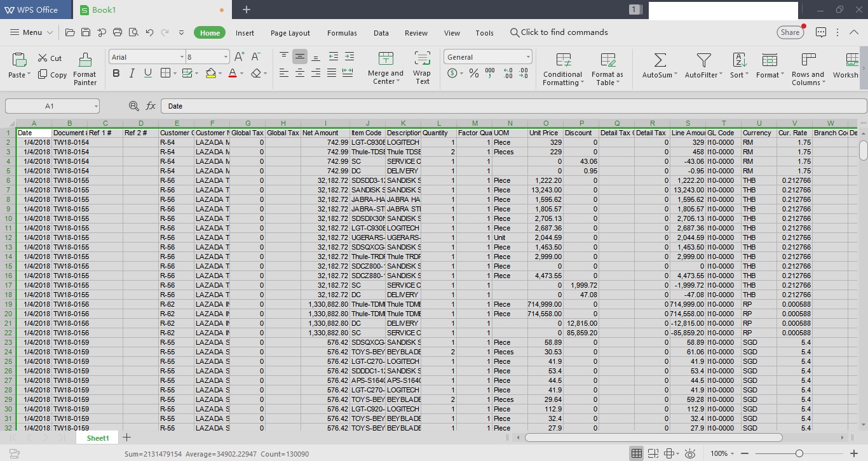Image resolution: width=868 pixels, height=461 pixels.
Task: Toggle Italic formatting
Action: pyautogui.click(x=132, y=74)
